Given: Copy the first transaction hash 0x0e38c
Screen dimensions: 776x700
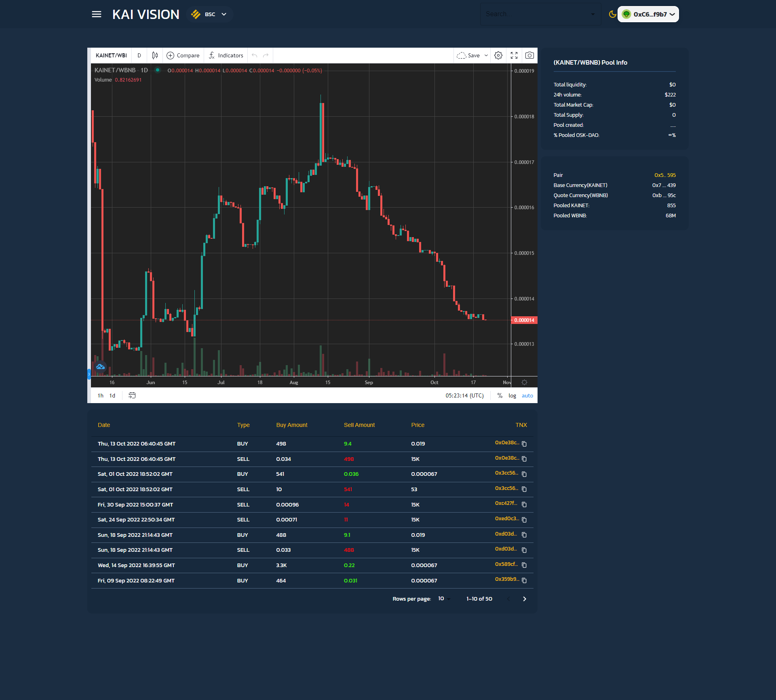Looking at the screenshot, I should 524,444.
